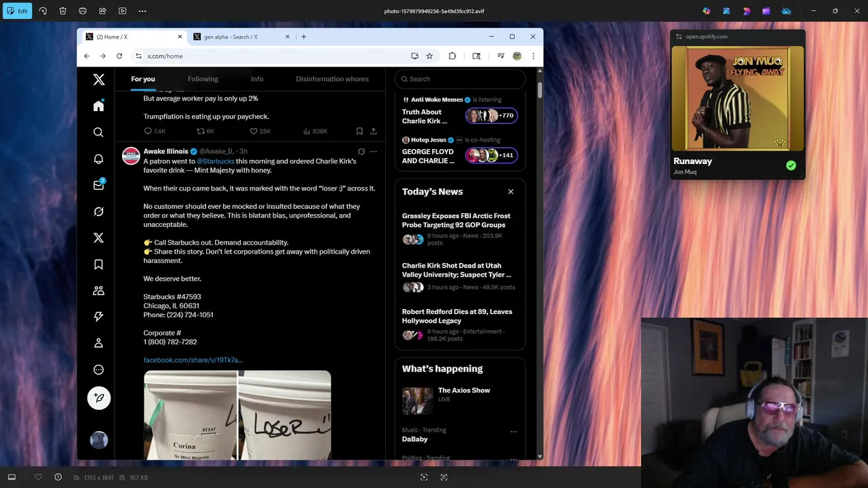Open 'Grassley Exposes FBI Arctic Frost' story
Image resolution: width=868 pixels, height=488 pixels.
tap(460, 228)
